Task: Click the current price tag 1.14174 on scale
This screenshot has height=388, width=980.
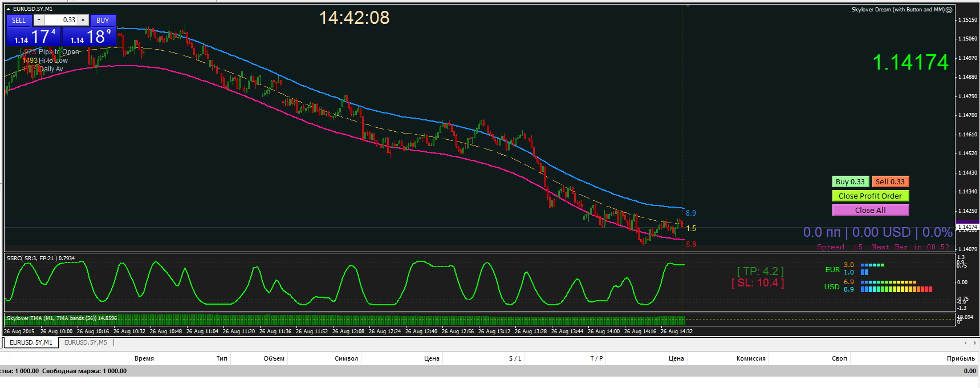Action: click(967, 227)
